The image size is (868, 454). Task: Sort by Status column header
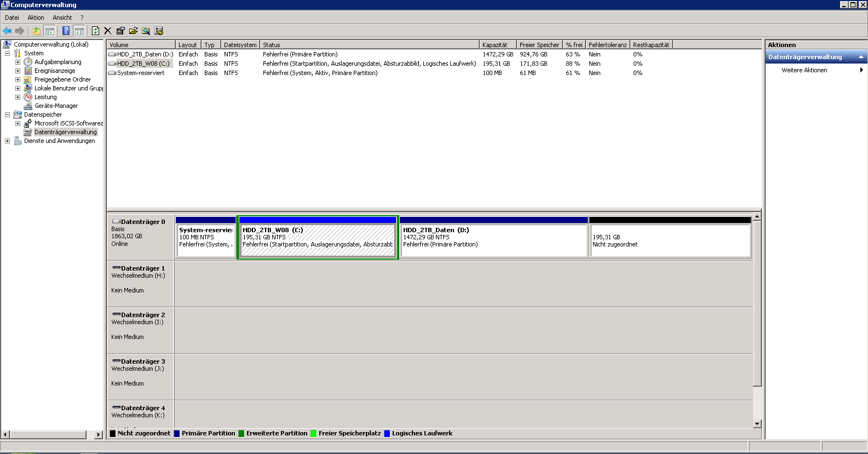point(369,45)
